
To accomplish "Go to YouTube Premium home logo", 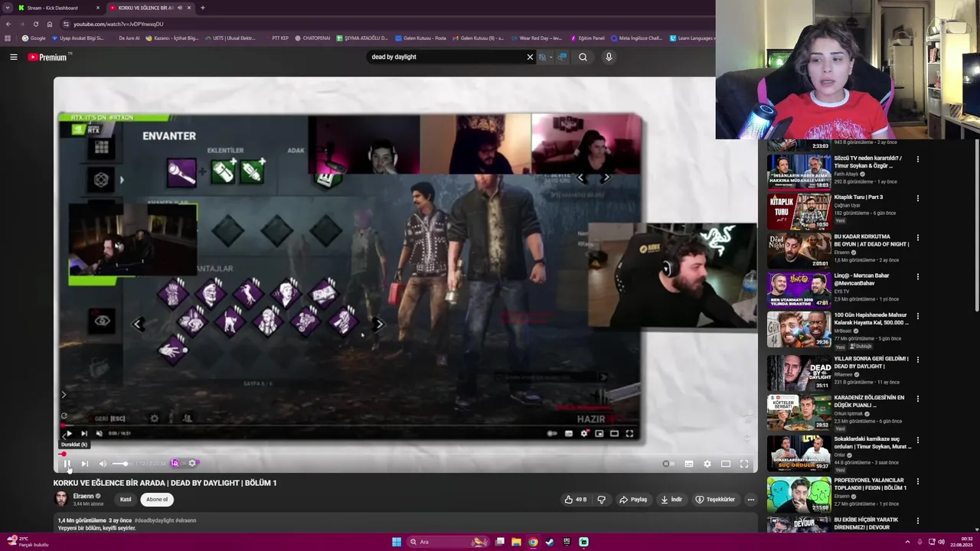I will (49, 57).
